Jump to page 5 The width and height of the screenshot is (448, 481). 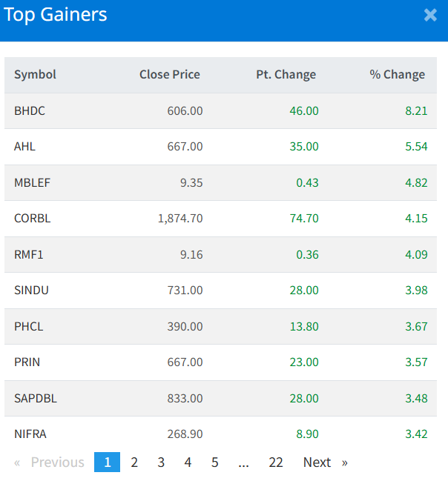[214, 462]
